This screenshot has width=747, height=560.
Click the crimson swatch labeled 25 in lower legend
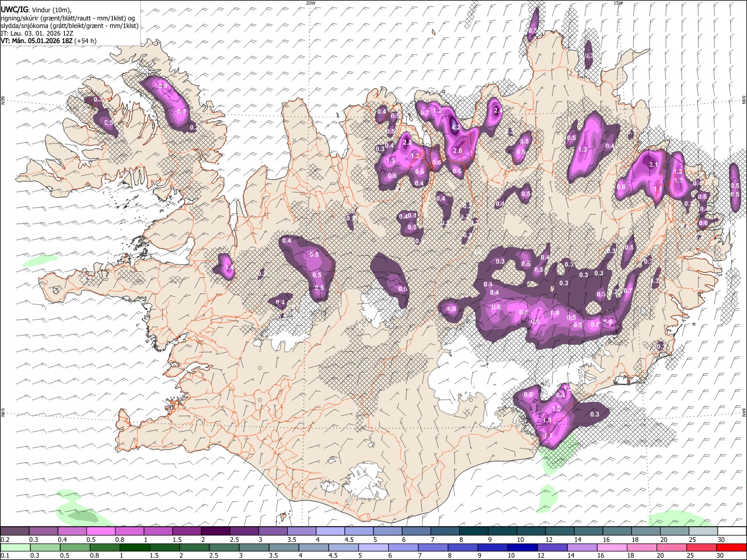click(x=701, y=547)
